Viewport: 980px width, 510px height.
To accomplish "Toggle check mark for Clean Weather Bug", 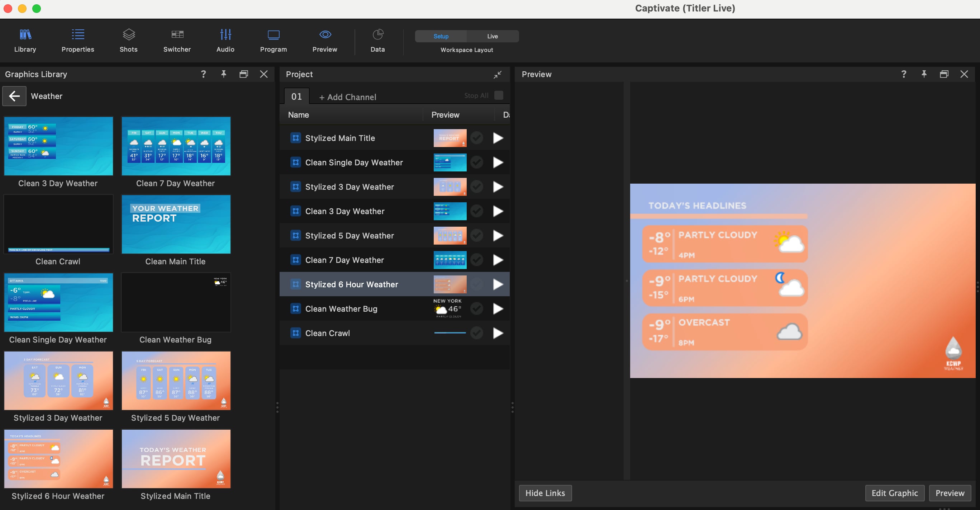I will (477, 309).
